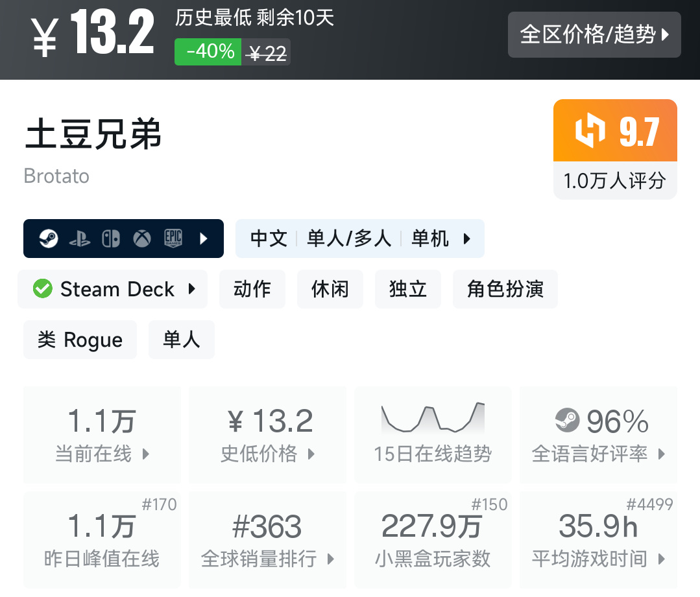Open the 当前在线 current players stat

coord(102,434)
